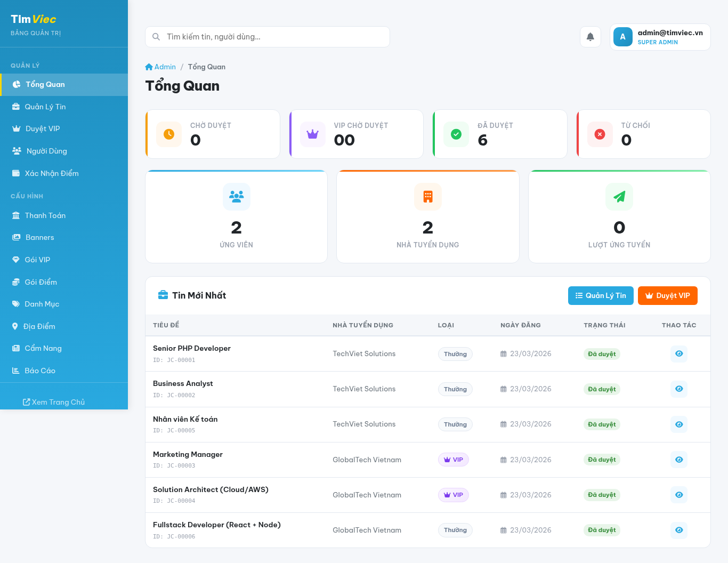Image resolution: width=728 pixels, height=563 pixels.
Task: Click the clock icon in Chờ Duyệt card
Action: pos(169,134)
